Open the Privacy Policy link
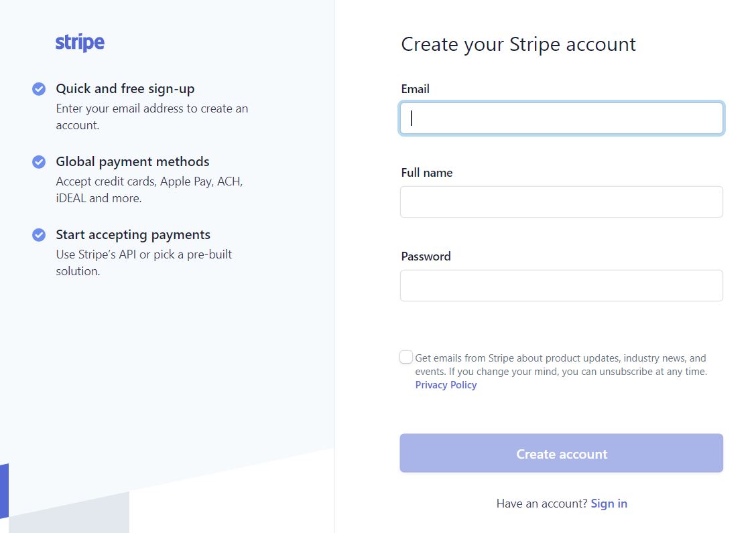The height and width of the screenshot is (533, 756). pyautogui.click(x=446, y=385)
